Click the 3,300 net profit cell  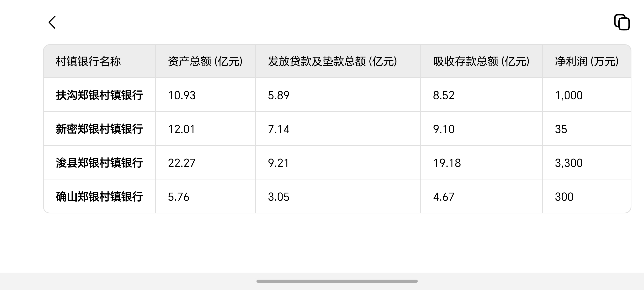pos(569,163)
